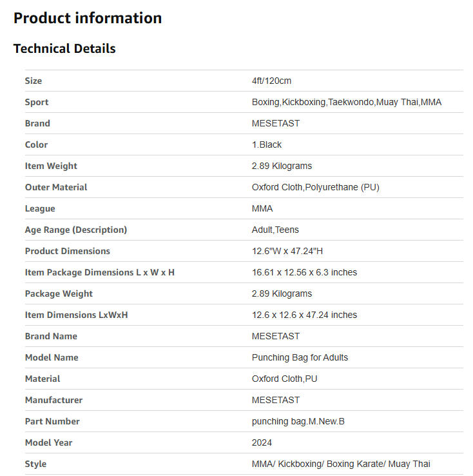Select the 12.6 x 12.6 x 47.24 inches value
Image resolution: width=473 pixels, height=476 pixels.
pyautogui.click(x=304, y=315)
